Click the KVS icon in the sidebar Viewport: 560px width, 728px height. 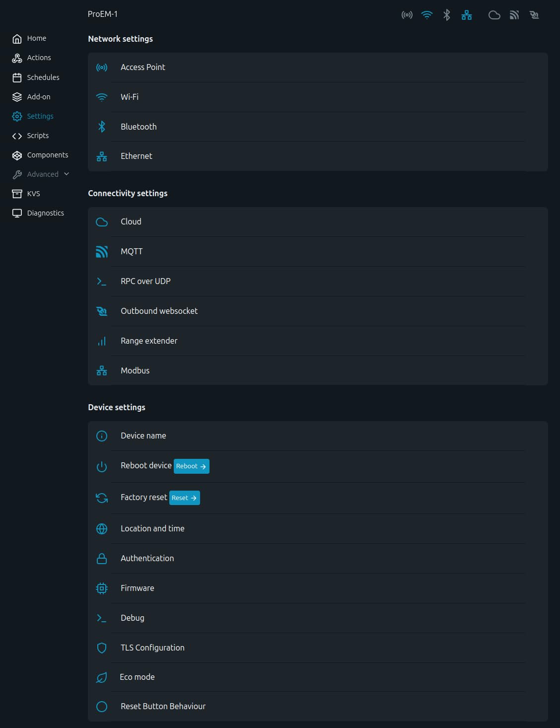click(x=16, y=194)
